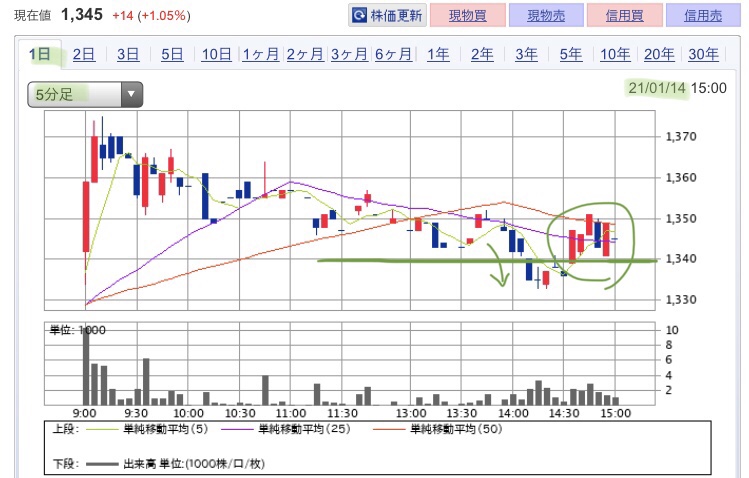Show the 2ヶ月 chart
749x478 pixels.
[305, 54]
